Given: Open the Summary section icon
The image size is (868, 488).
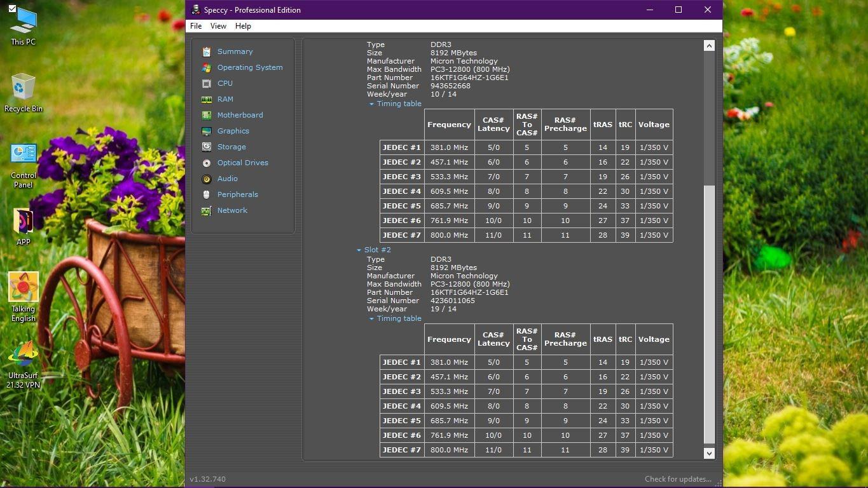Looking at the screenshot, I should pos(206,51).
